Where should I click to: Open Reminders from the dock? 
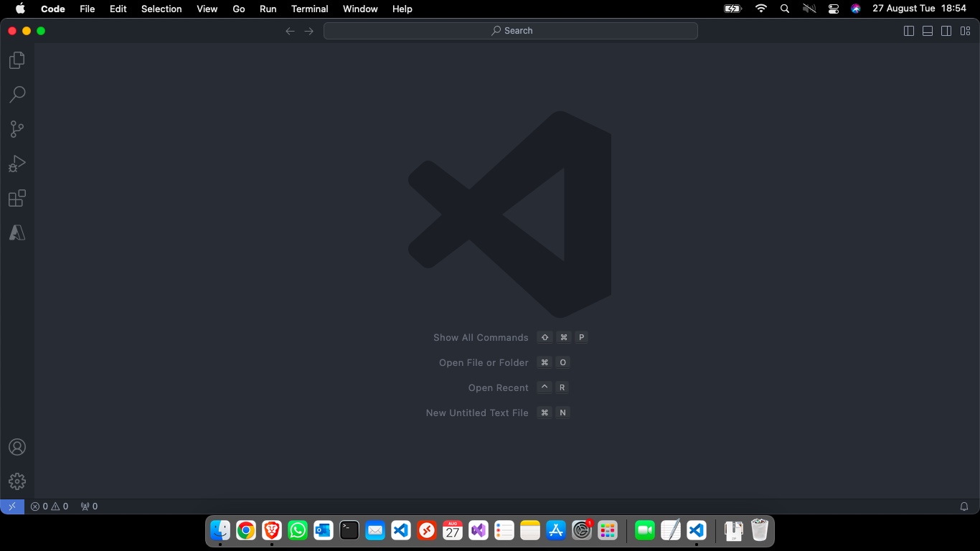coord(504,530)
